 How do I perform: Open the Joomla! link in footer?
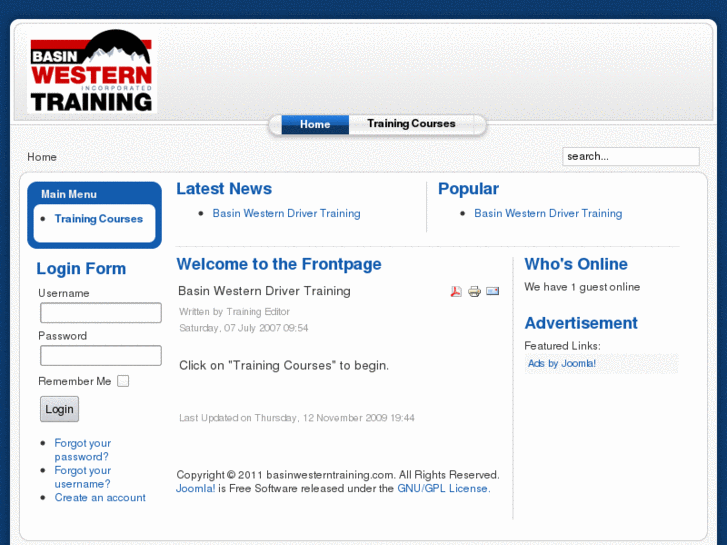(x=195, y=488)
